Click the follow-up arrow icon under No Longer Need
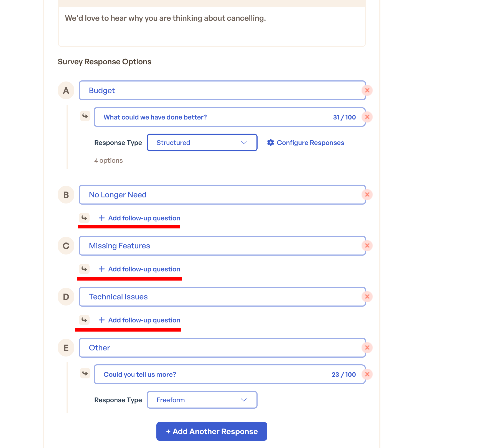 coord(85,218)
